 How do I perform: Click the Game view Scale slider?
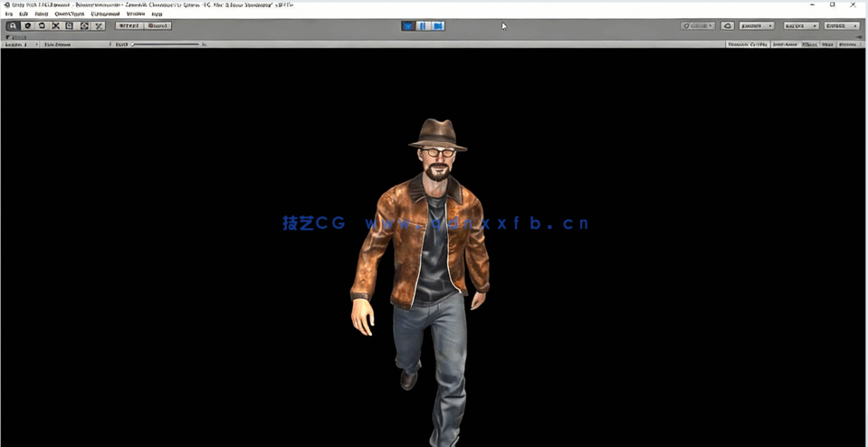click(166, 43)
